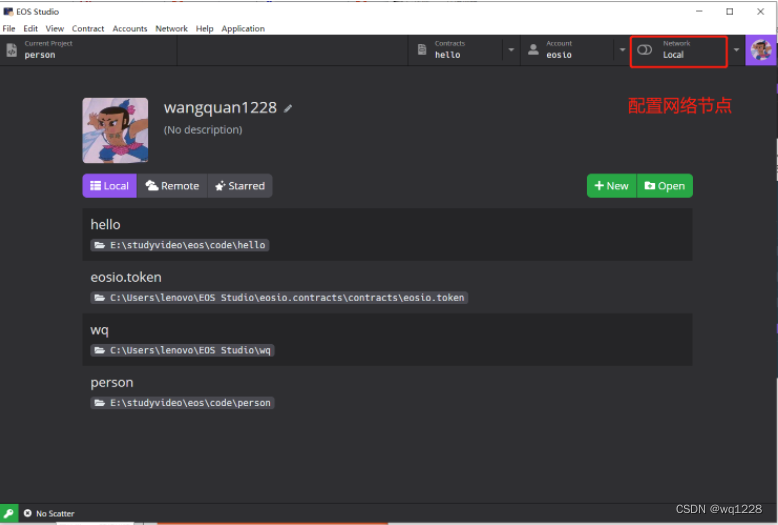The height and width of the screenshot is (525, 778).
Task: Click folder icon of eosio.token path
Action: [100, 298]
